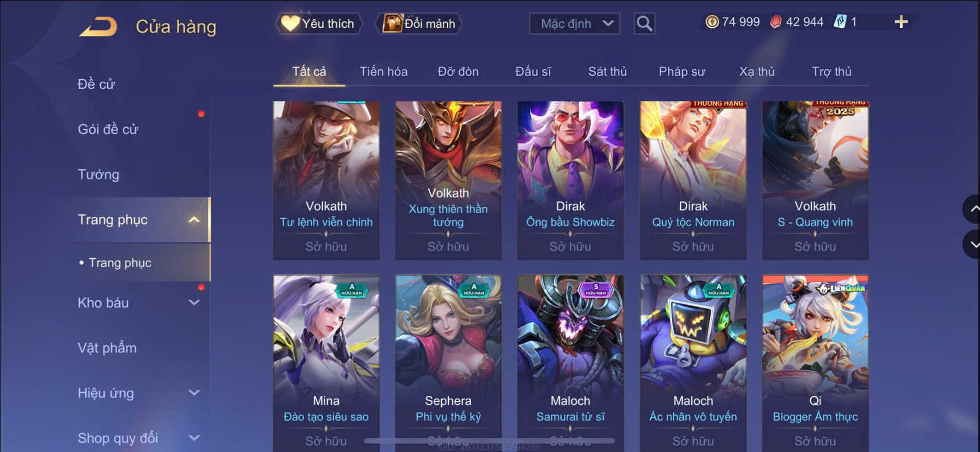Expand the Hiệu ứng sidebar section
Screen dimensions: 980x452
click(194, 393)
